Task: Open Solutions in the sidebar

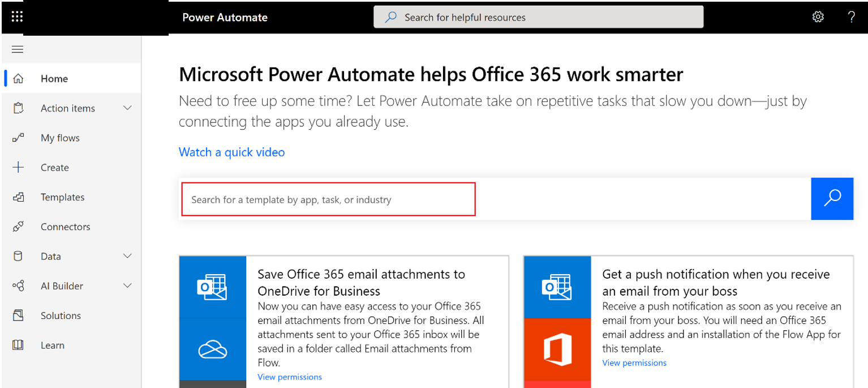Action: [x=71, y=315]
